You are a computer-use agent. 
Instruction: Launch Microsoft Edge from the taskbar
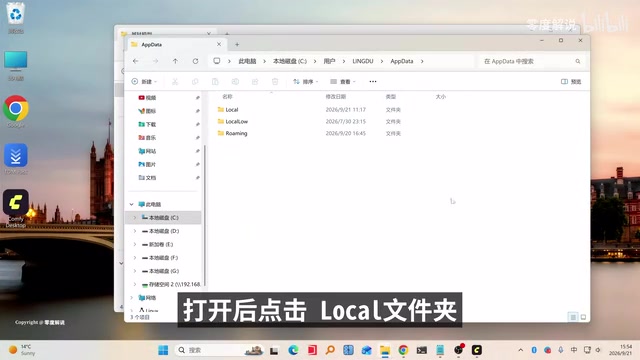293,350
